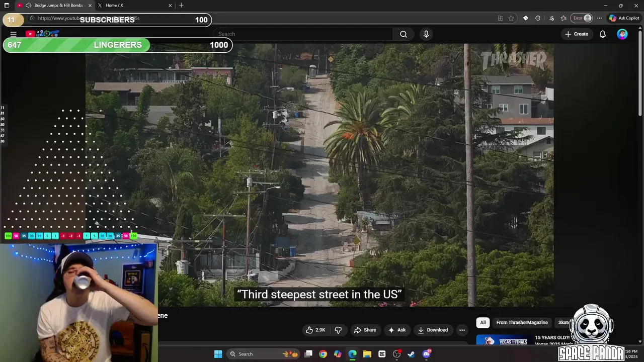Dislike the video with thumbs down
644x362 pixels.
tap(338, 330)
